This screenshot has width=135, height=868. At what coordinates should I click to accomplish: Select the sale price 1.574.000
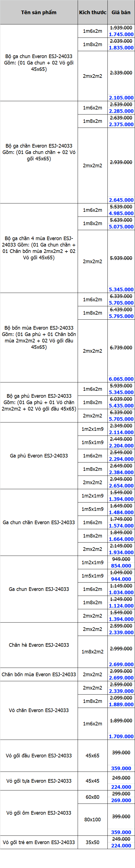121,526
